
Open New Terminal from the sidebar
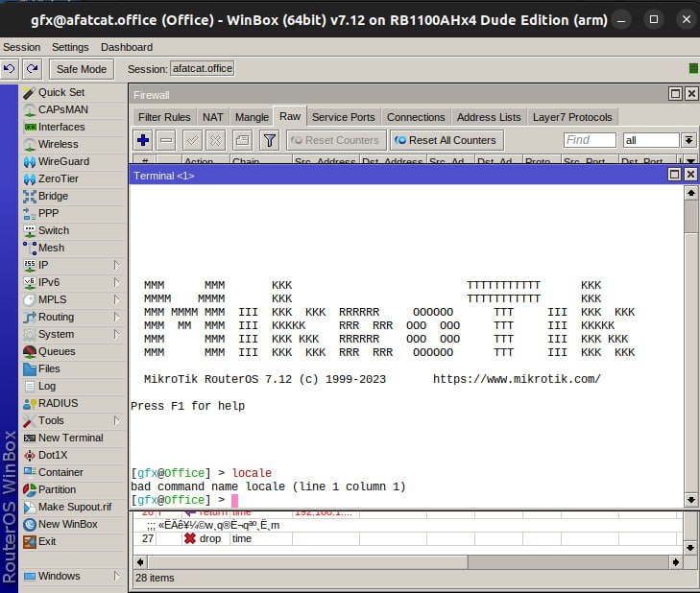pos(70,438)
